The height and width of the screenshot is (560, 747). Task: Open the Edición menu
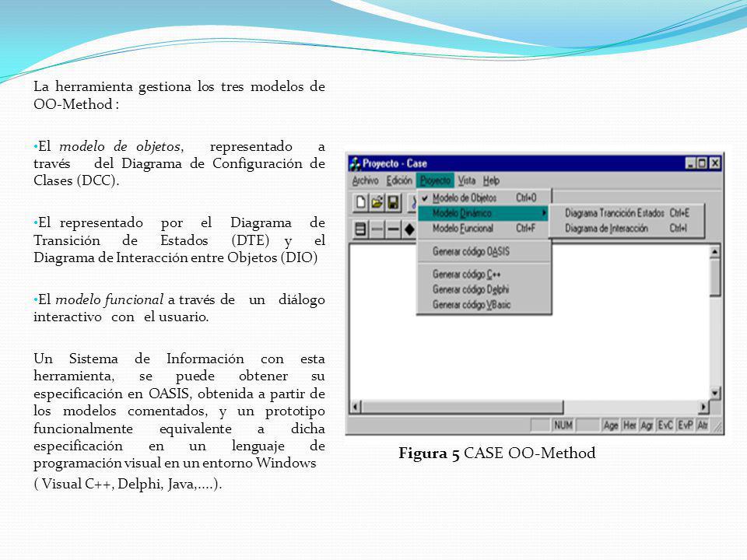399,181
